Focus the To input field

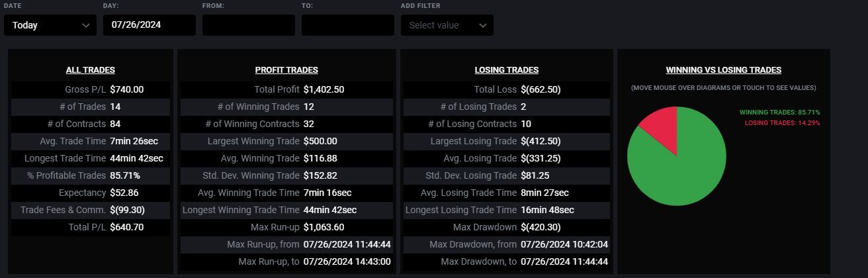click(348, 25)
